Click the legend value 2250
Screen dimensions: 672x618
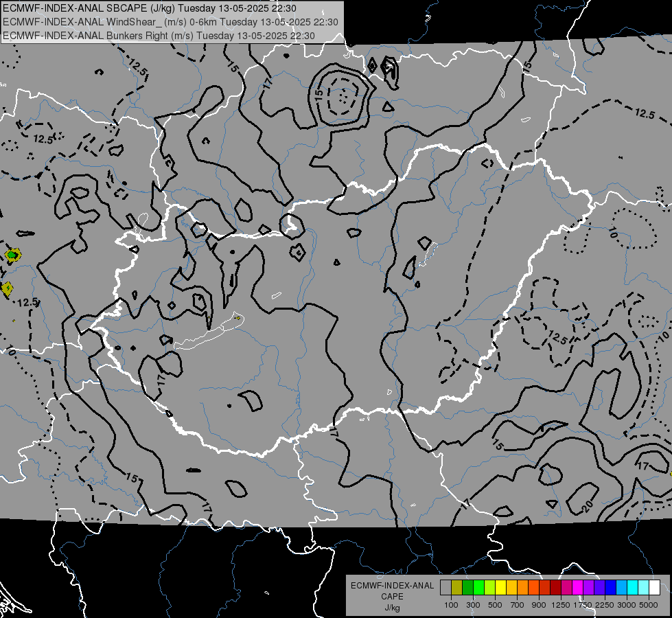click(x=605, y=605)
